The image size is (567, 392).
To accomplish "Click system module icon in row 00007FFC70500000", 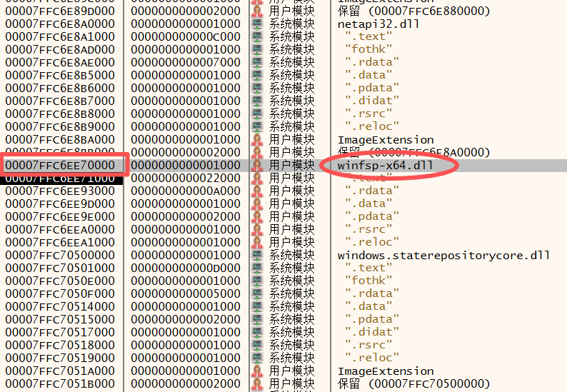I will pos(257,255).
